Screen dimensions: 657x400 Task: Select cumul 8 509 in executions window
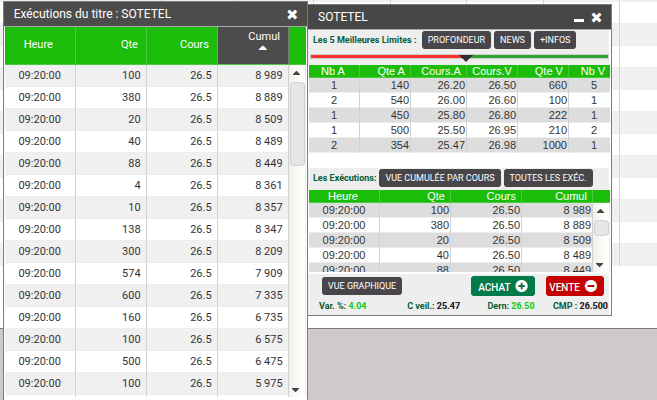coord(269,119)
